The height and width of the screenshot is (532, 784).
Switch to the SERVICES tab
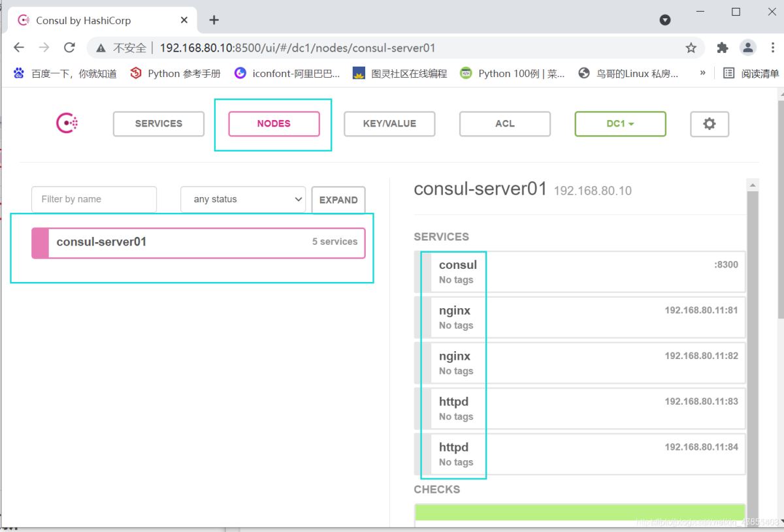[x=158, y=123]
